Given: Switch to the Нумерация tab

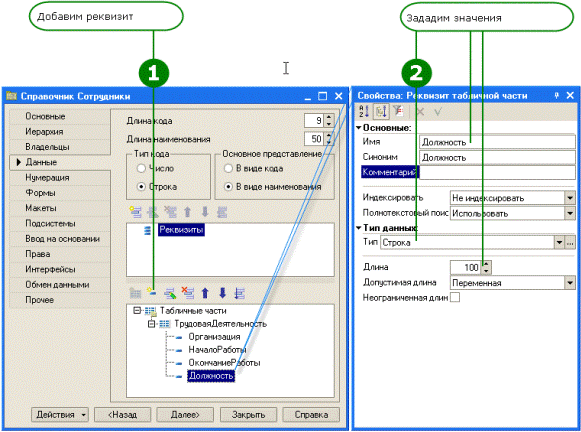Looking at the screenshot, I should [60, 177].
